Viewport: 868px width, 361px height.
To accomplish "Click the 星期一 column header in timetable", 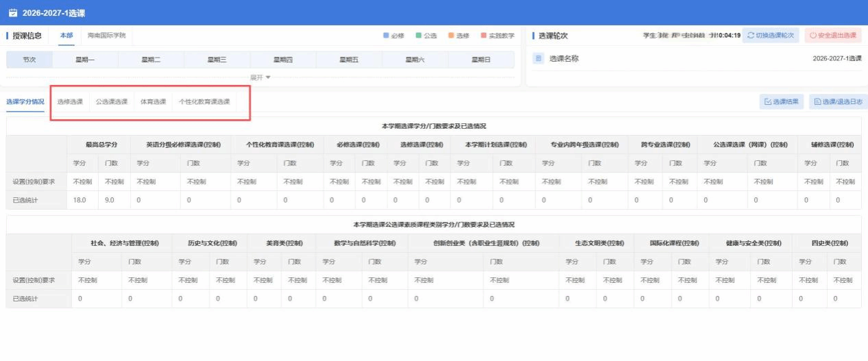I will 85,60.
